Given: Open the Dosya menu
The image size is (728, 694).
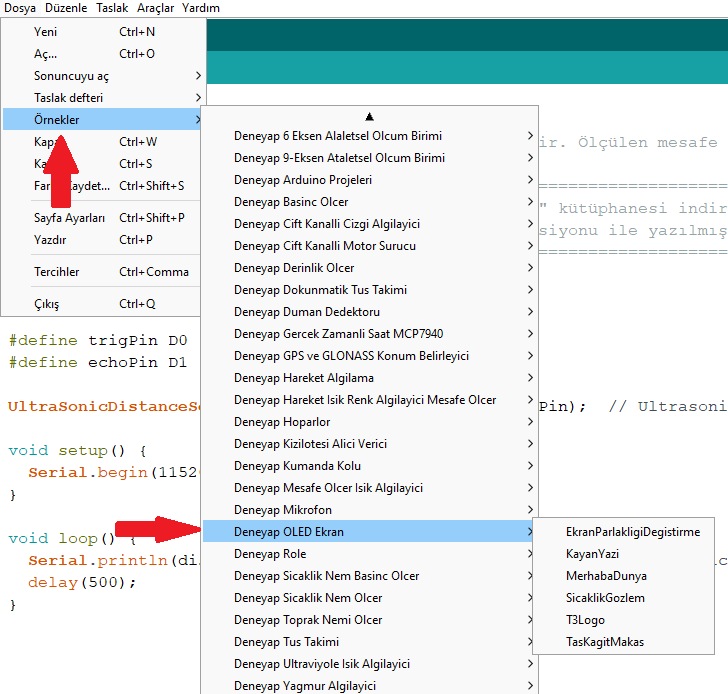Looking at the screenshot, I should 20,8.
